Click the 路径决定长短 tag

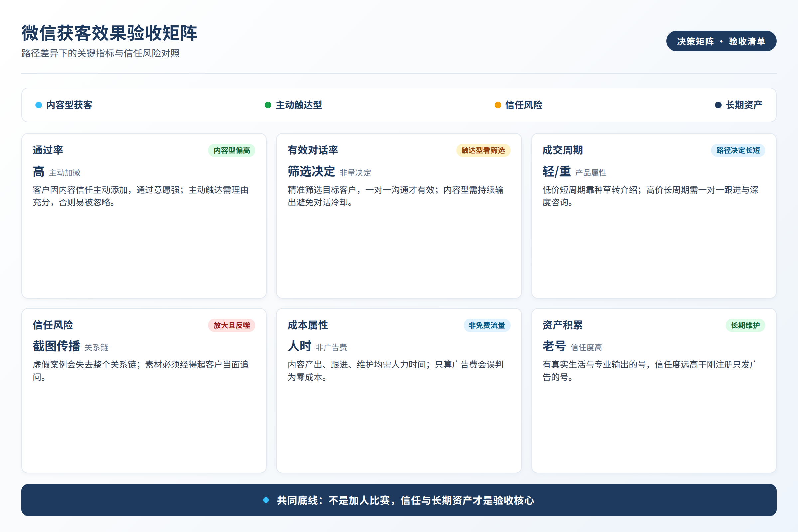click(738, 150)
